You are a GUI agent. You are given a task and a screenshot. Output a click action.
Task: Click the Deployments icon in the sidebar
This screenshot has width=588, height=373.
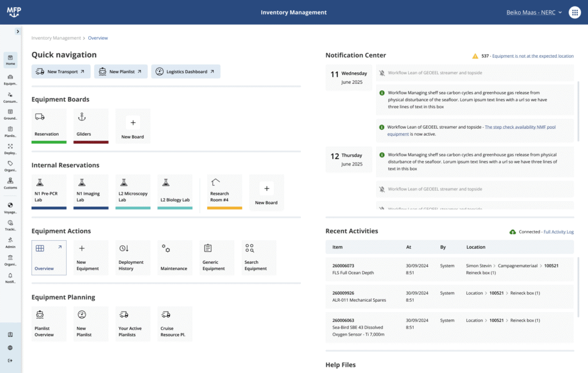10,149
